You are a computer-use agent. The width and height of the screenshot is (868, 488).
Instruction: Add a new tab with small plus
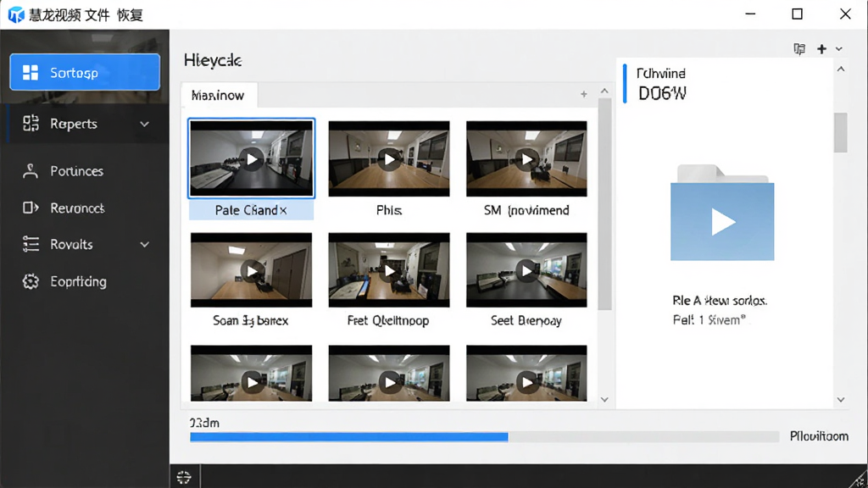[583, 95]
